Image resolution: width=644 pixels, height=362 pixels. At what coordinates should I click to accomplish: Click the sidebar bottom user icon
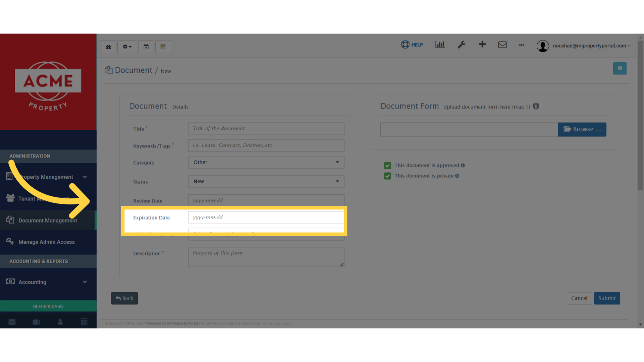(60, 322)
